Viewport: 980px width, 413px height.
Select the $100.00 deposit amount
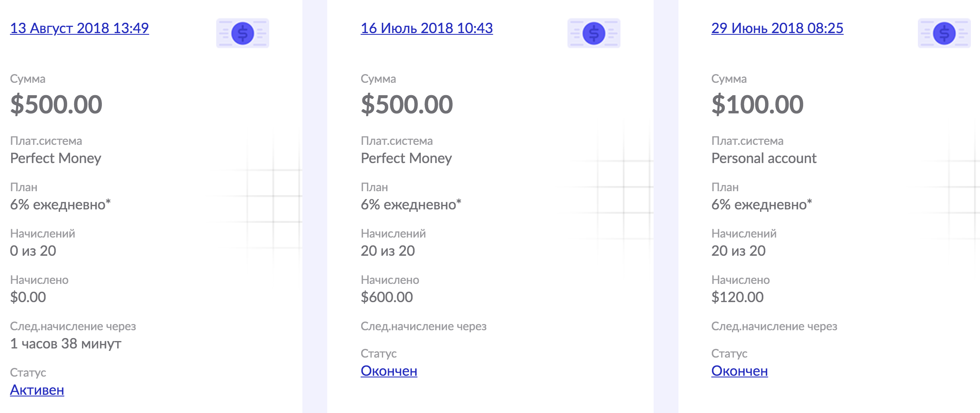pyautogui.click(x=757, y=104)
